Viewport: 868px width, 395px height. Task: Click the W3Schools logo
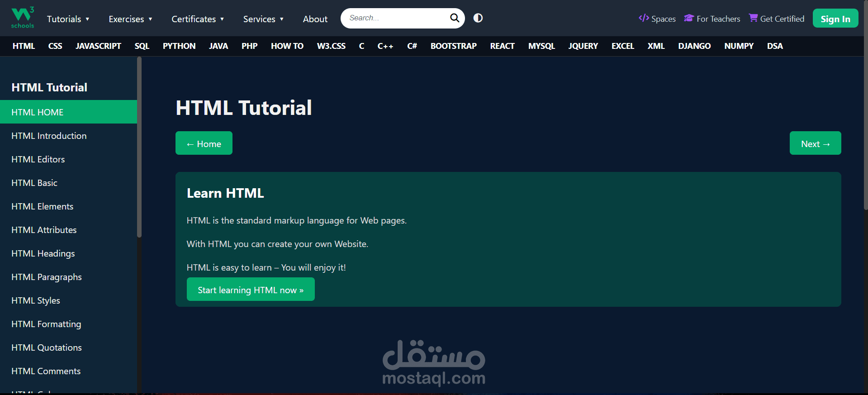(x=23, y=18)
